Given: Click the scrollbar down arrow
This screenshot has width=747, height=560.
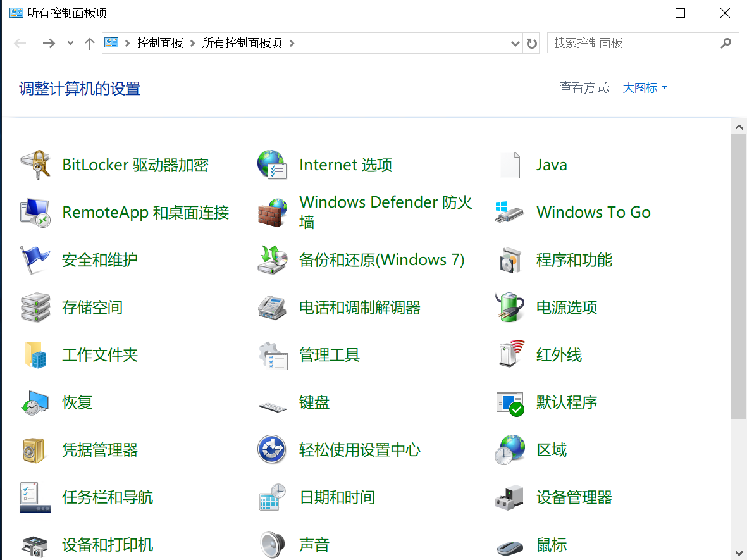Looking at the screenshot, I should click(x=739, y=552).
